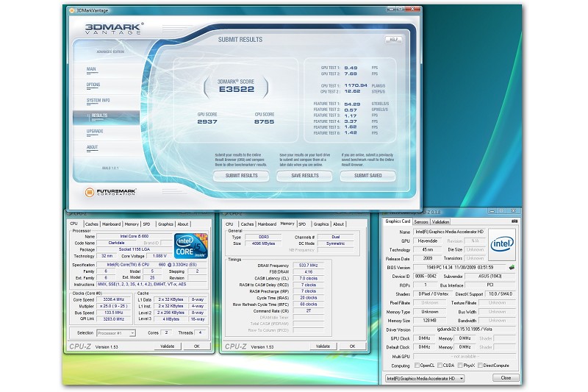This screenshot has width=588, height=392.
Task: Open System Info in the 3DMark sidebar
Action: tap(98, 101)
